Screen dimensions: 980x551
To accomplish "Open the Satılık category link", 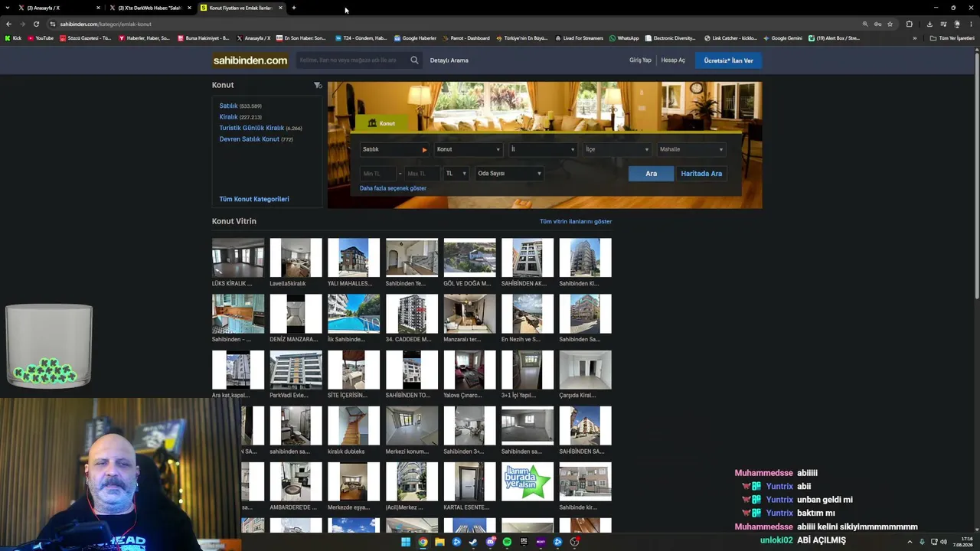I will (228, 106).
